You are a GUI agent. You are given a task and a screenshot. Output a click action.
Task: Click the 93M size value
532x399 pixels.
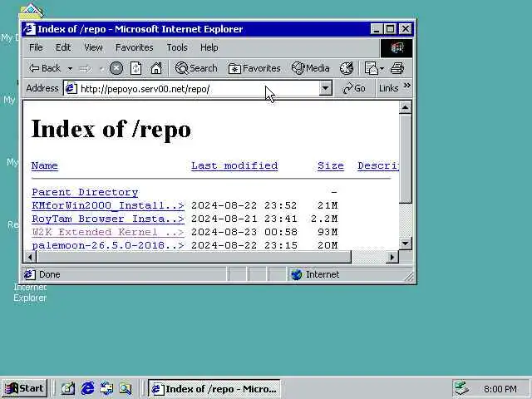point(328,232)
